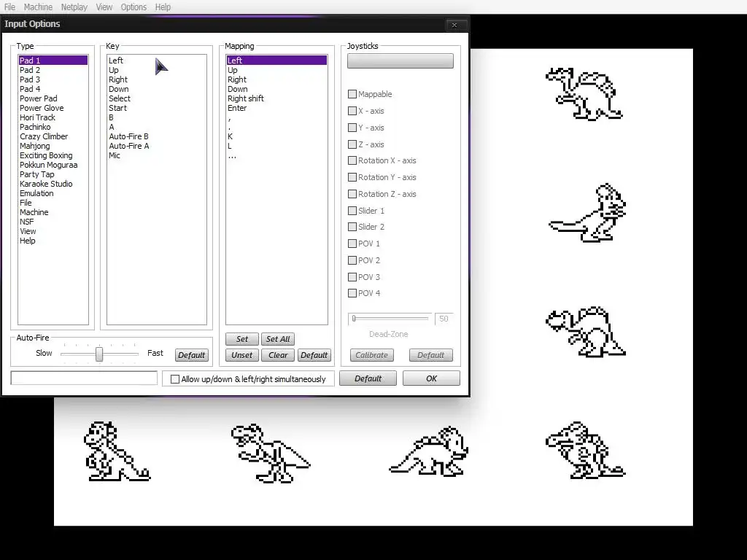Select the Right shift mapping entry
747x560 pixels.
[276, 98]
